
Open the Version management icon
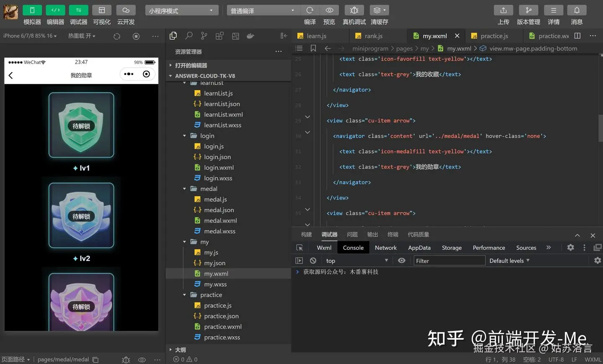point(528,10)
